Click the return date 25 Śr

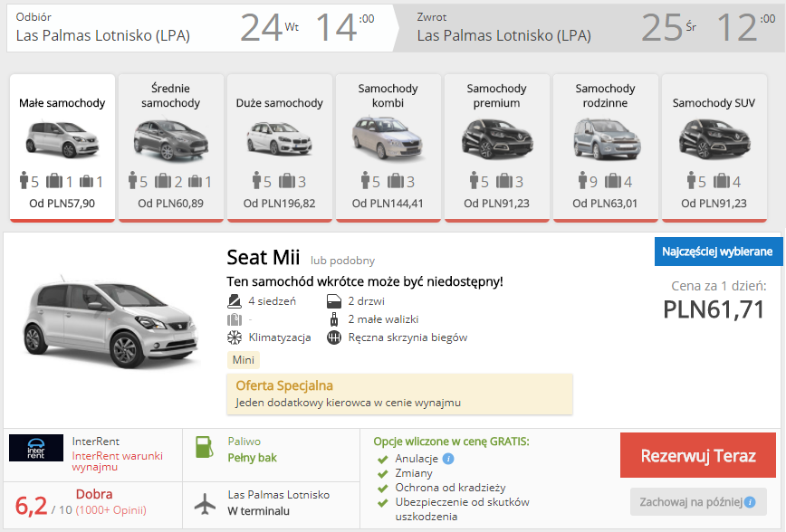coord(668,27)
